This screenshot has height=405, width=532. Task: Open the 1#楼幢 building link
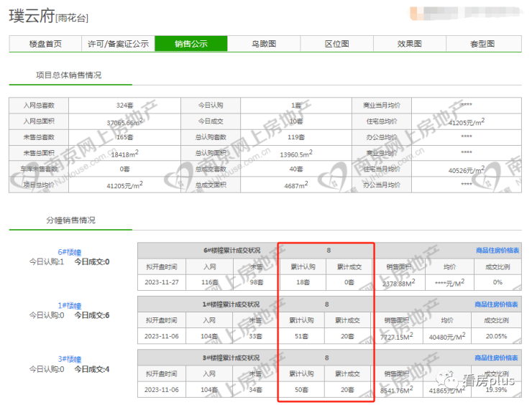tap(70, 306)
